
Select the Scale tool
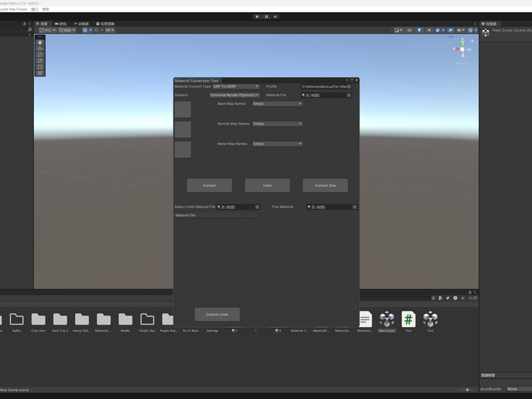click(x=40, y=61)
